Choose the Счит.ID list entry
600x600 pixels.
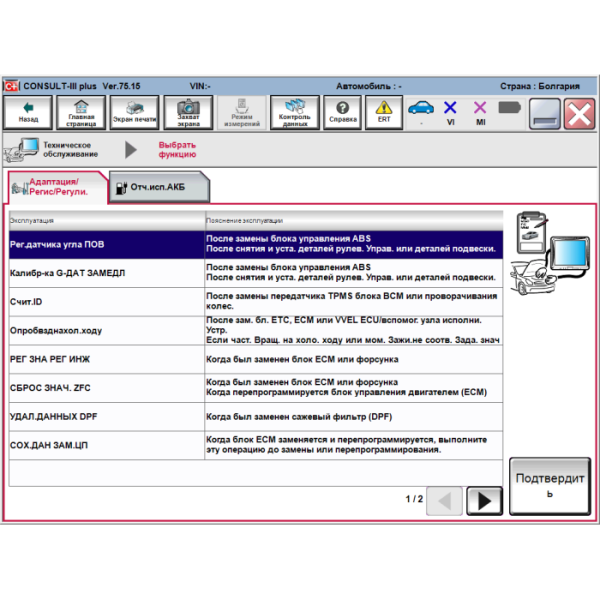coord(106,301)
